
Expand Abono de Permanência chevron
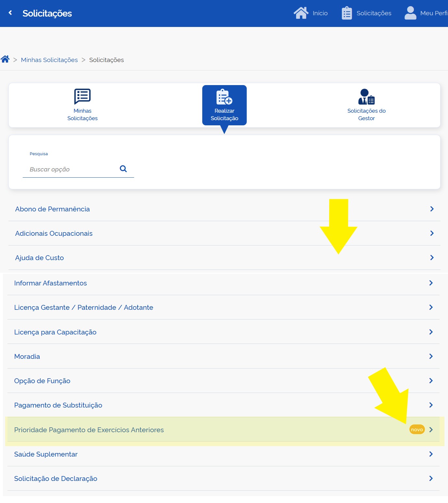click(432, 209)
